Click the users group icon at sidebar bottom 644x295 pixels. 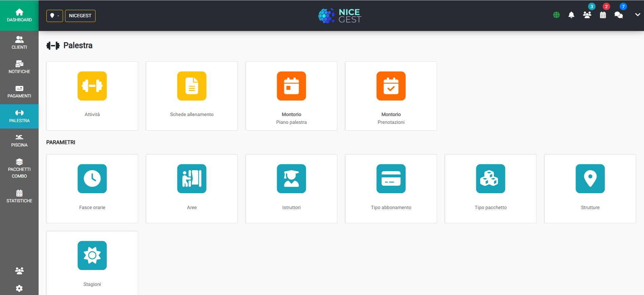[x=19, y=271]
